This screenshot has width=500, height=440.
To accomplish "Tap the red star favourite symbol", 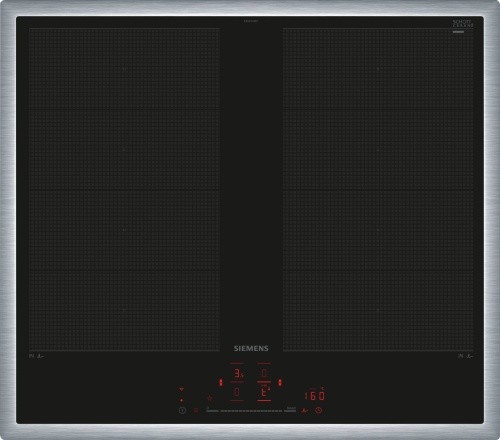I will [x=209, y=398].
